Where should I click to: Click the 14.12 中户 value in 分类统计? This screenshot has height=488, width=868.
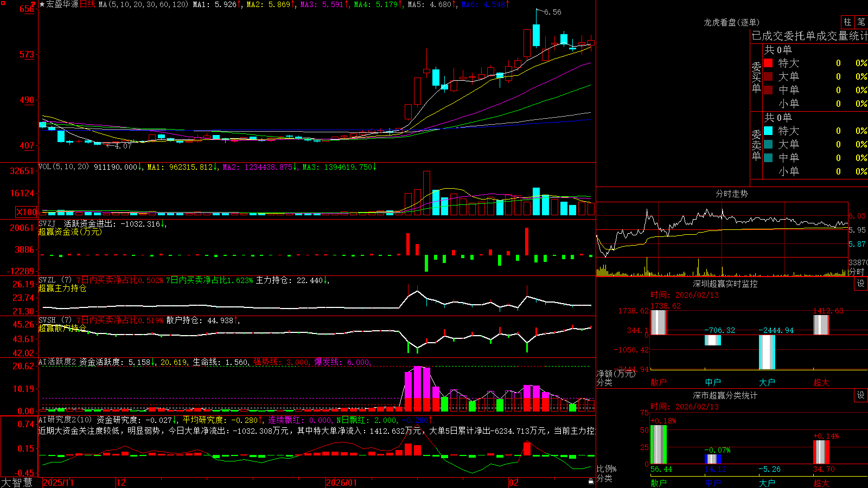[716, 469]
